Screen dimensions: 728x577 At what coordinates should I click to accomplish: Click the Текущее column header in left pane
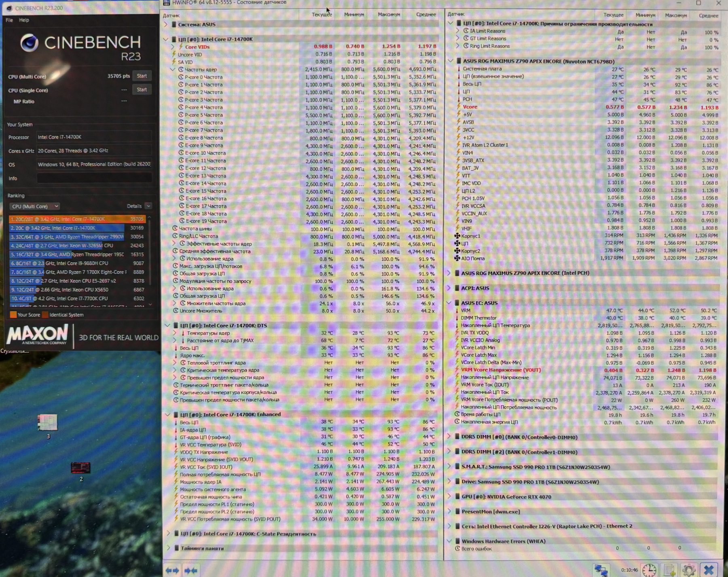point(322,15)
